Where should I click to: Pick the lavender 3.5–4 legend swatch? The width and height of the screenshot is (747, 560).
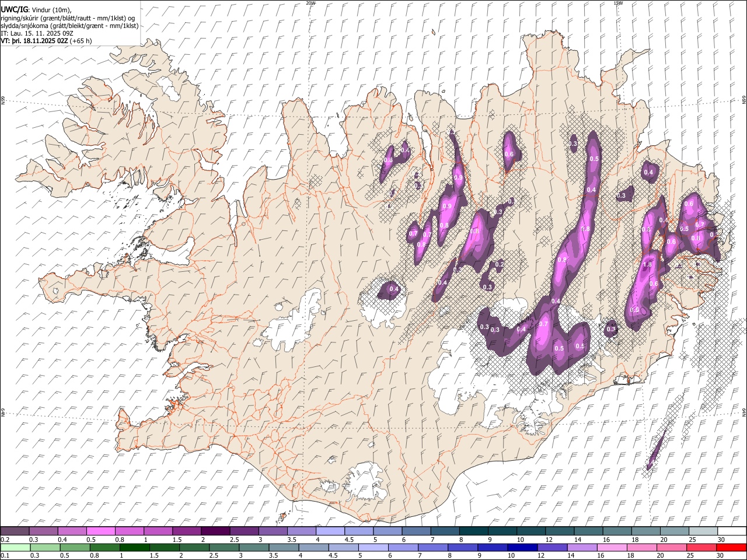click(301, 531)
